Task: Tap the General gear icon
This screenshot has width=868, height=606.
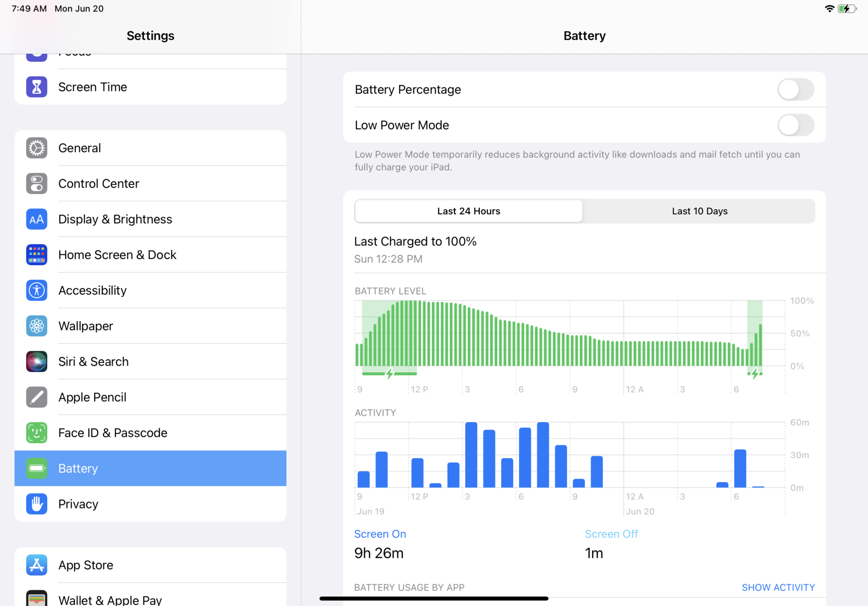Action: pos(37,148)
